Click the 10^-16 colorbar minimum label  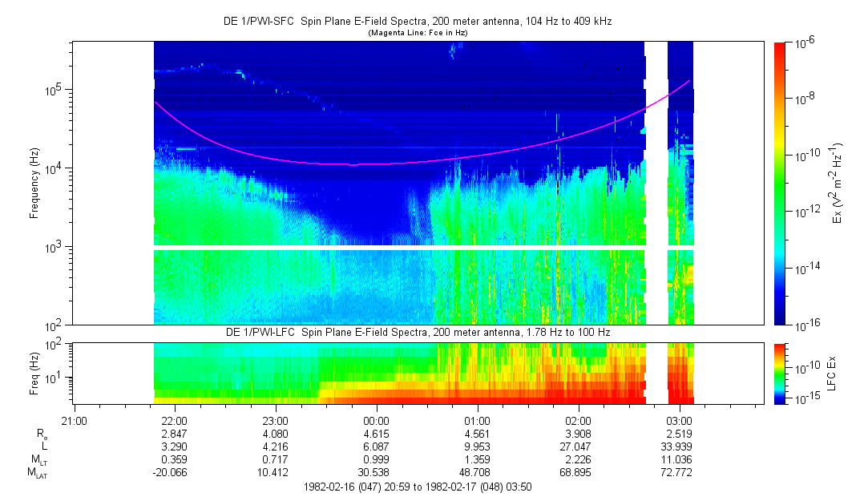806,324
